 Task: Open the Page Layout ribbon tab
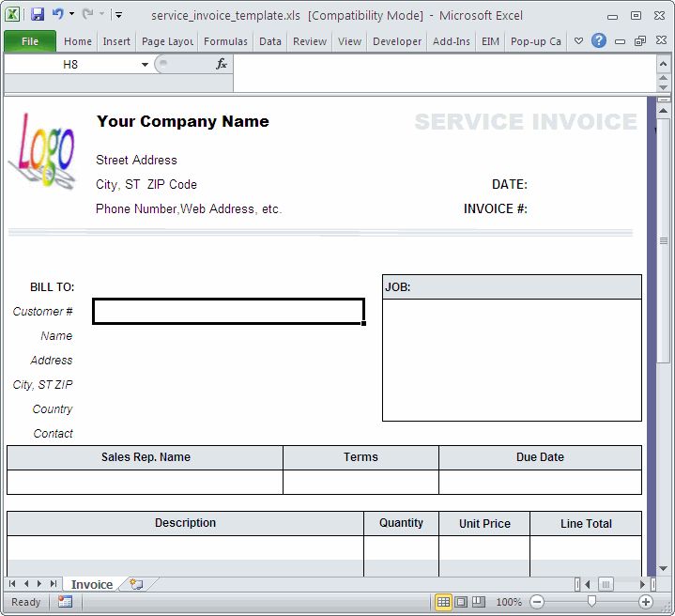tap(167, 41)
